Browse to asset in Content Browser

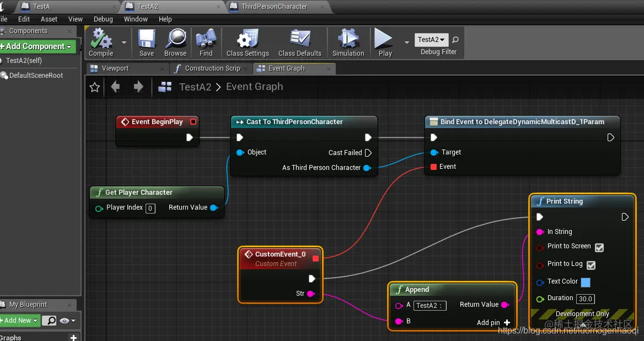coord(175,42)
